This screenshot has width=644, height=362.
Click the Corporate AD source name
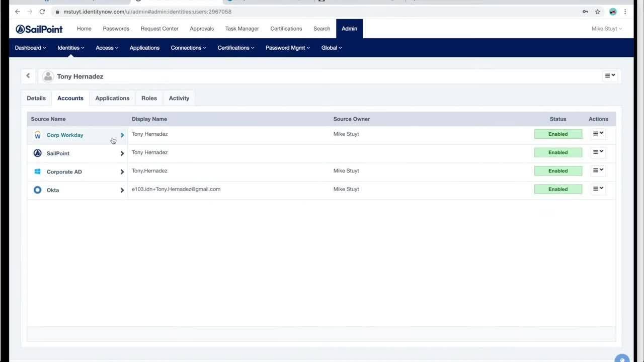tap(64, 171)
